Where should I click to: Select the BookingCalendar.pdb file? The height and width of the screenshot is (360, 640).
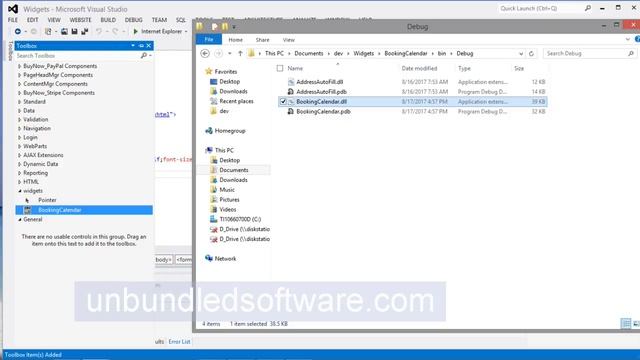pos(323,111)
